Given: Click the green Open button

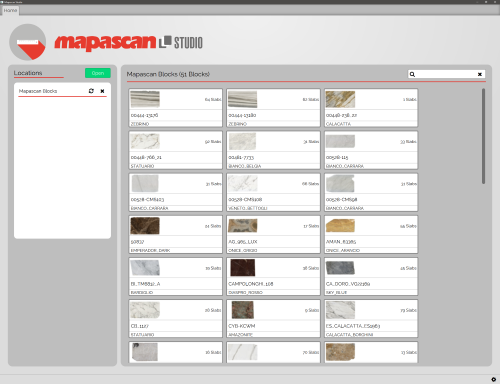Looking at the screenshot, I should [98, 73].
